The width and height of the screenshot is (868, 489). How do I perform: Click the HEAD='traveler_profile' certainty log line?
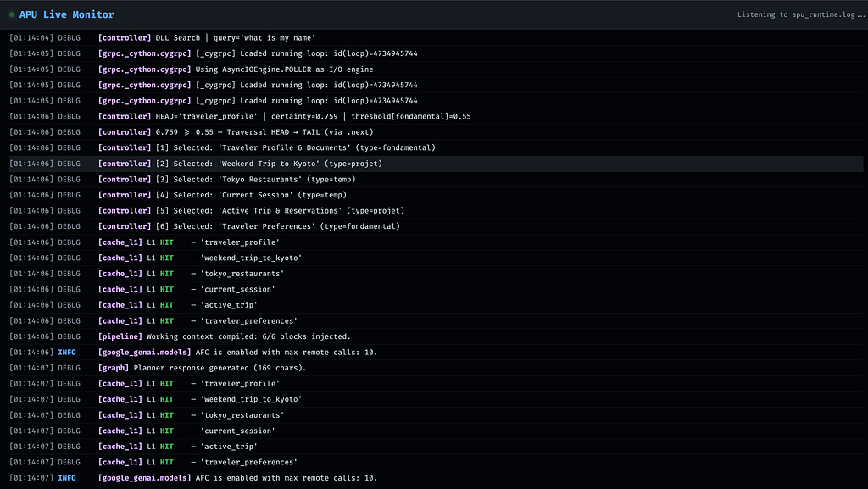pos(437,116)
